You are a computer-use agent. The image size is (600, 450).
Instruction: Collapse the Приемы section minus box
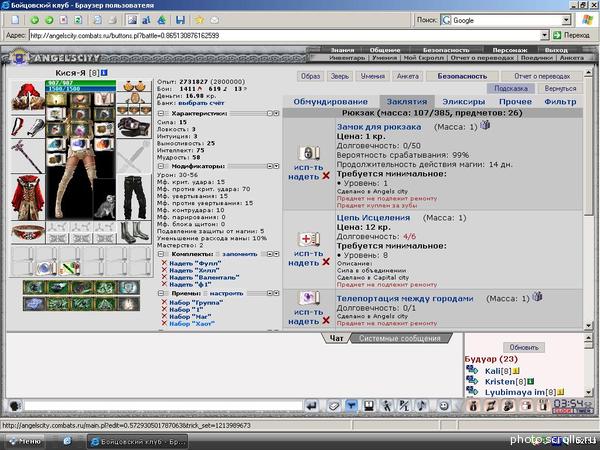(161, 293)
